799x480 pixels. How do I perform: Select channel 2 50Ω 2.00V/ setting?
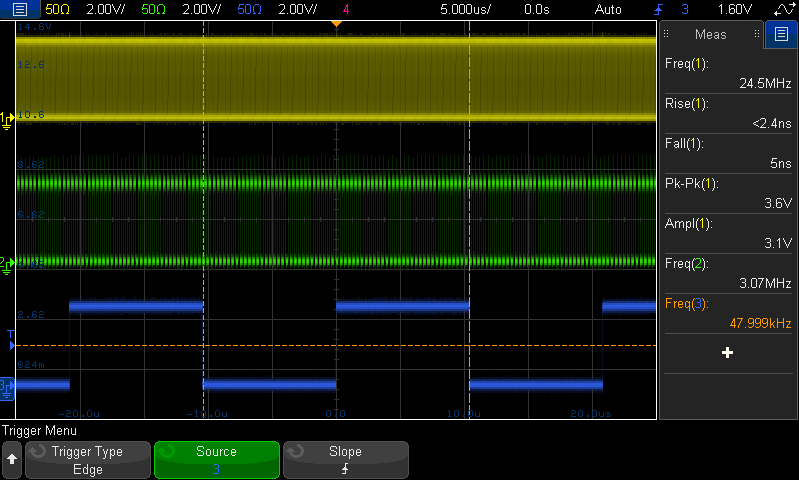pyautogui.click(x=179, y=9)
